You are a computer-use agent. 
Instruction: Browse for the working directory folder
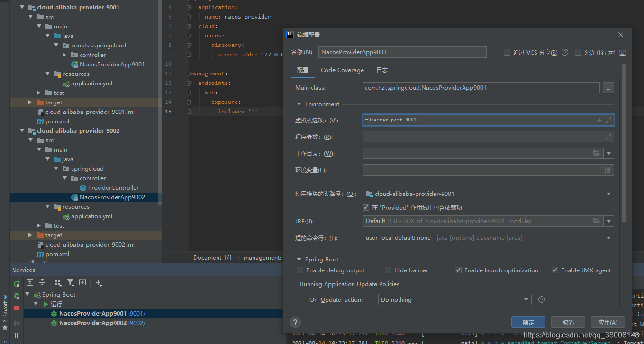point(597,153)
